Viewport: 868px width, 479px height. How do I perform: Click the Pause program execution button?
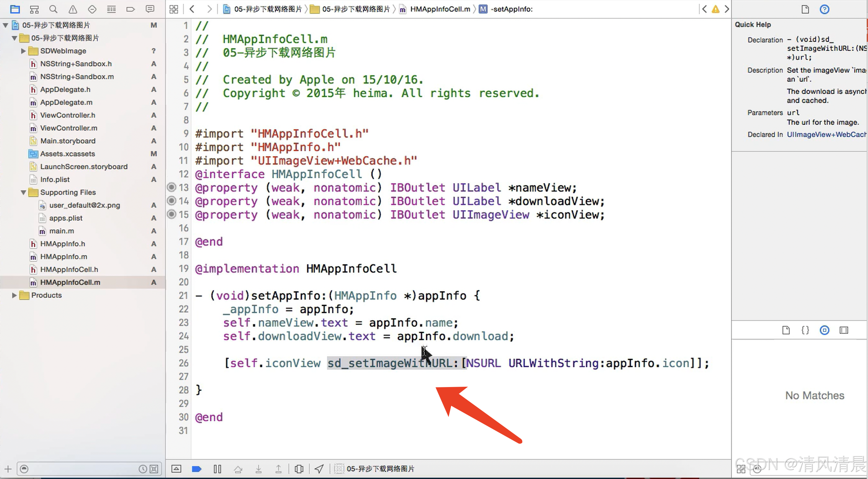click(217, 469)
